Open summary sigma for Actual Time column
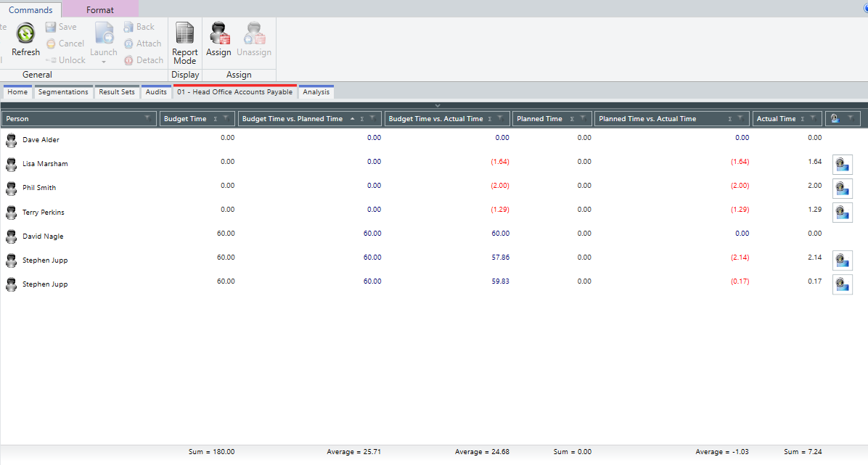 [x=802, y=119]
